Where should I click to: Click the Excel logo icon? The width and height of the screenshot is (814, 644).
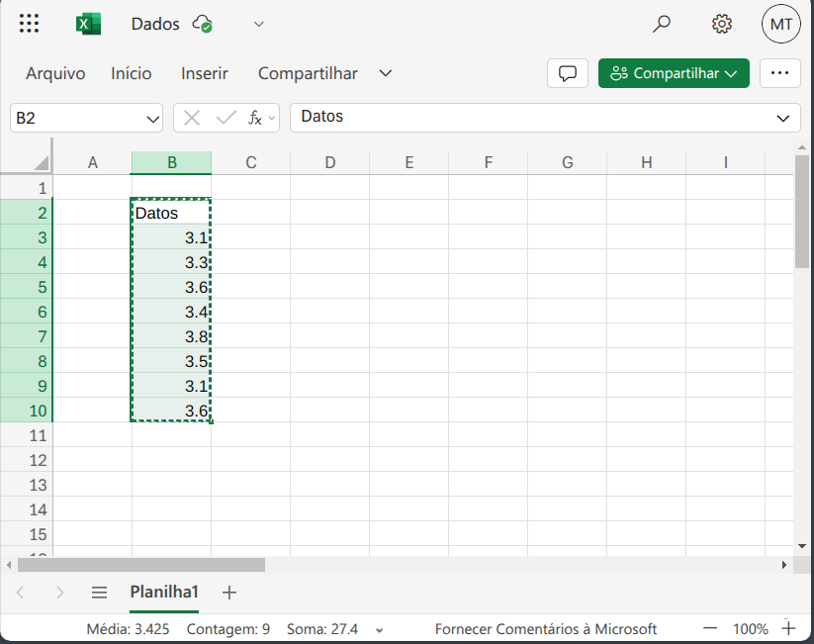(89, 24)
